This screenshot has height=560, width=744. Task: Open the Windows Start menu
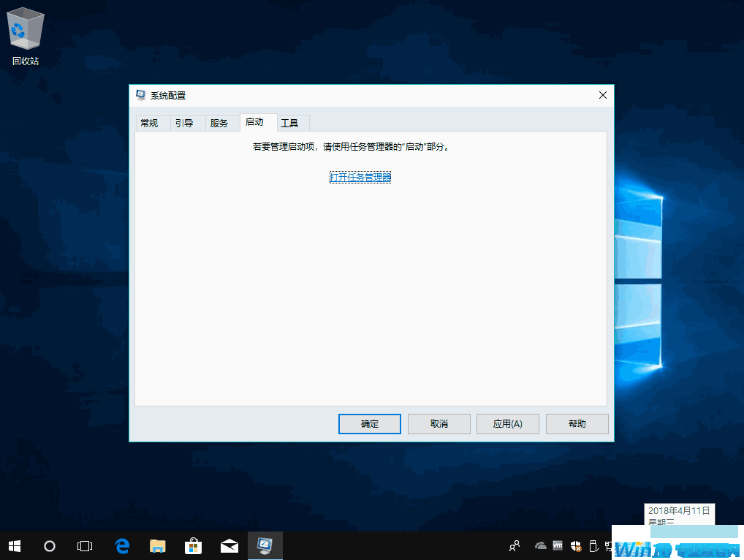[15, 545]
